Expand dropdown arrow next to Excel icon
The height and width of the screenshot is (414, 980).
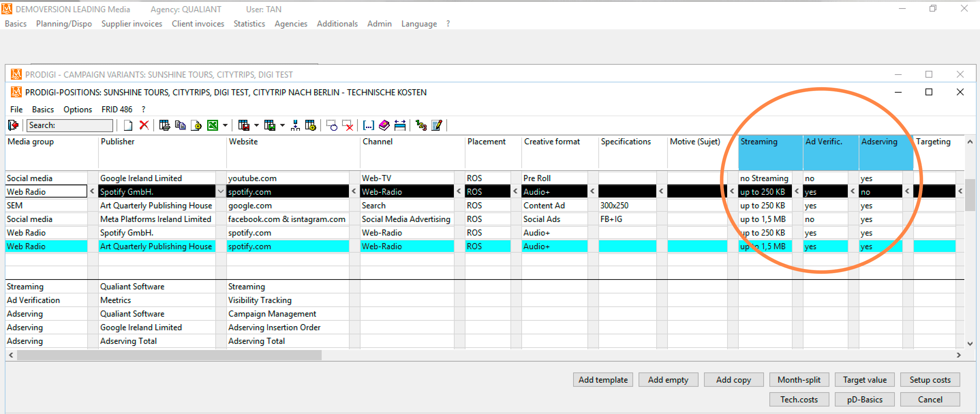pos(225,125)
